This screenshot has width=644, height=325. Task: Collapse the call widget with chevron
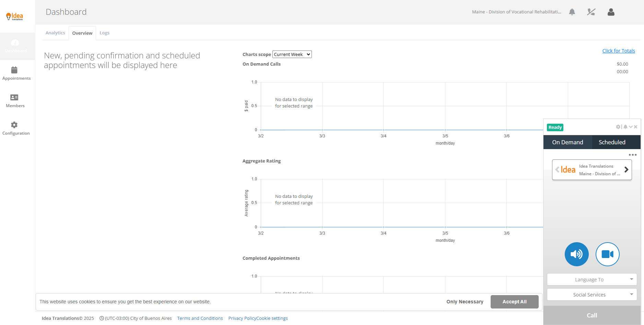tap(631, 127)
